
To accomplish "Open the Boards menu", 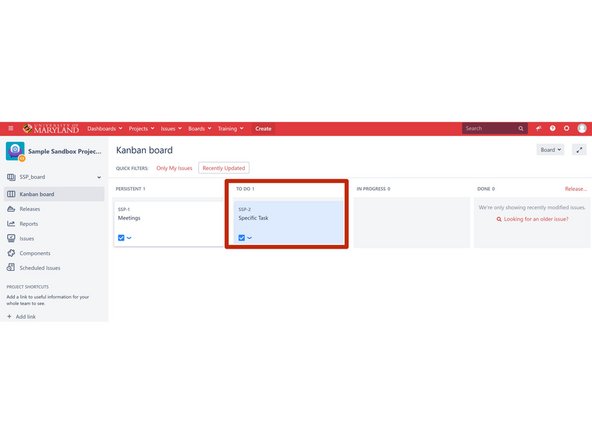I will tap(199, 129).
